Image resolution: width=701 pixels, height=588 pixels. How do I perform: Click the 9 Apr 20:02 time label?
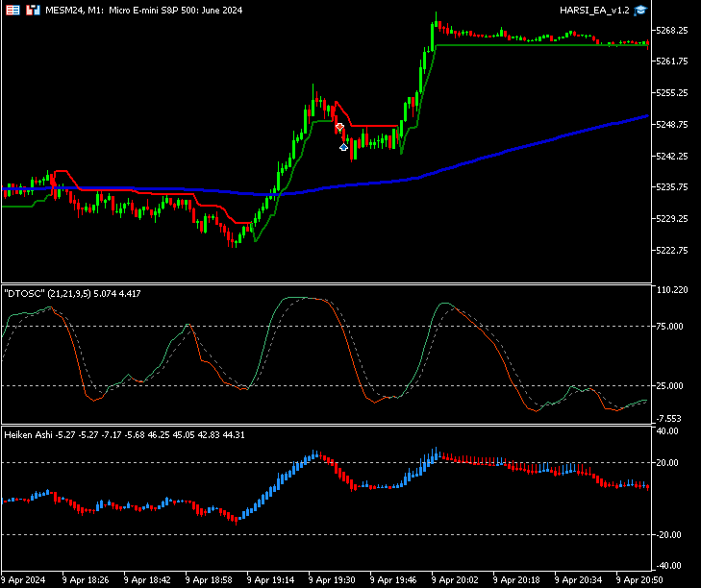[x=456, y=580]
